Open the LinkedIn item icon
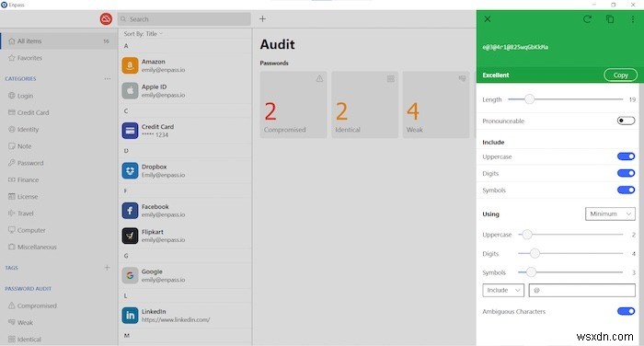Screen dimensions: 644x346 pyautogui.click(x=130, y=316)
